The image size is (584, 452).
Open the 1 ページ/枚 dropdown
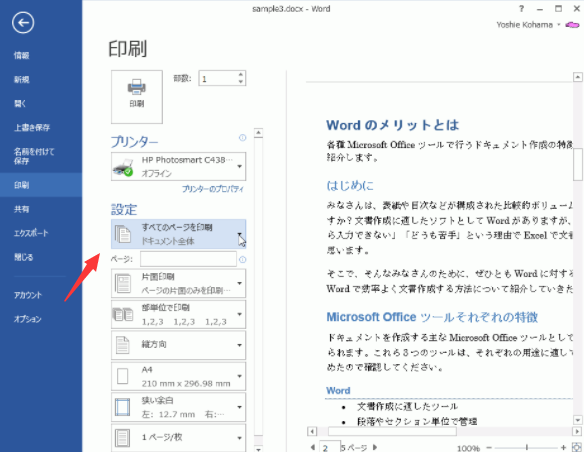178,438
